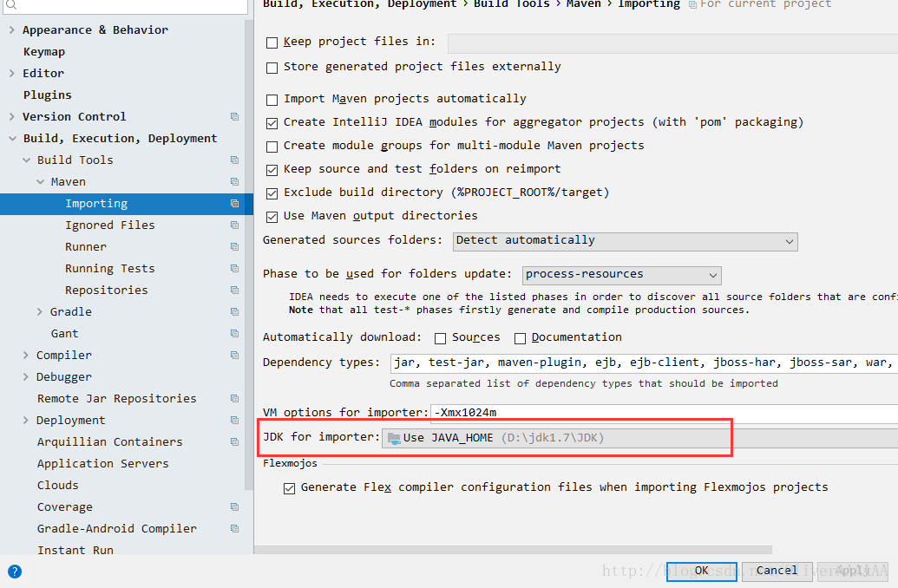
Task: Click the horizontal scrollbar under settings panel
Action: [513, 550]
